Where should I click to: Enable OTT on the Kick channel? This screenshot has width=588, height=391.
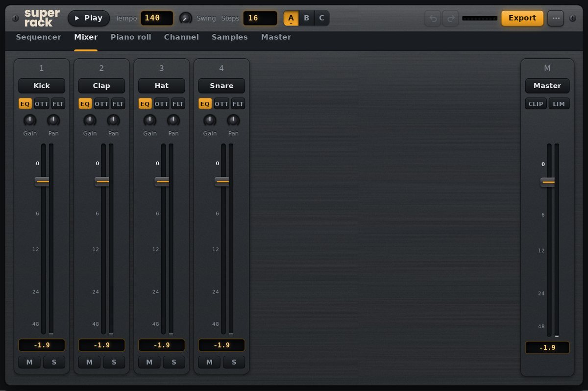(42, 104)
